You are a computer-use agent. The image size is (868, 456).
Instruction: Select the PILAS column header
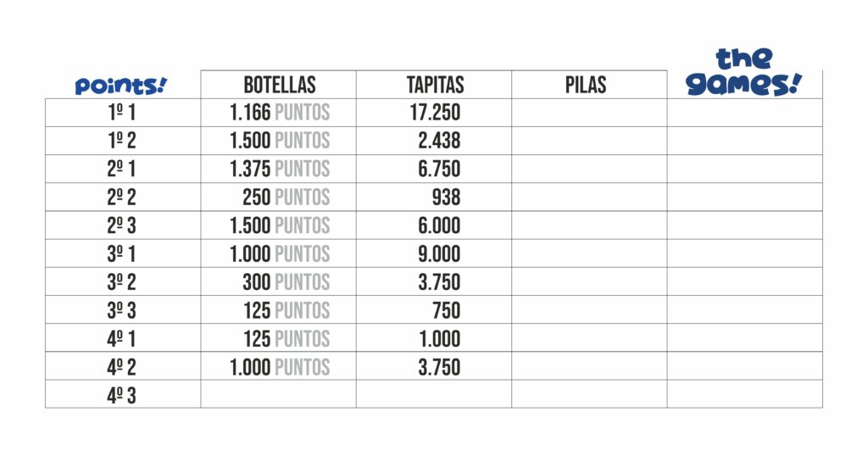586,85
